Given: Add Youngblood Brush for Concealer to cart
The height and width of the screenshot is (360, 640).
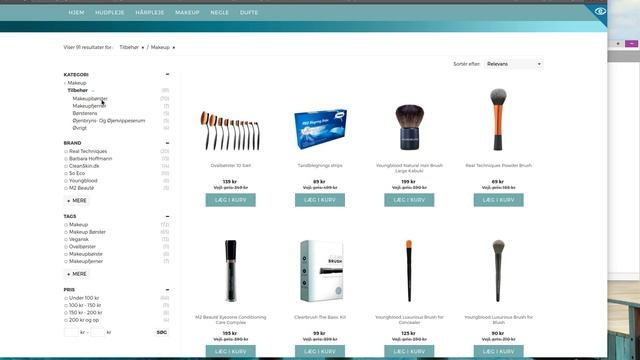Looking at the screenshot, I should point(409,351).
